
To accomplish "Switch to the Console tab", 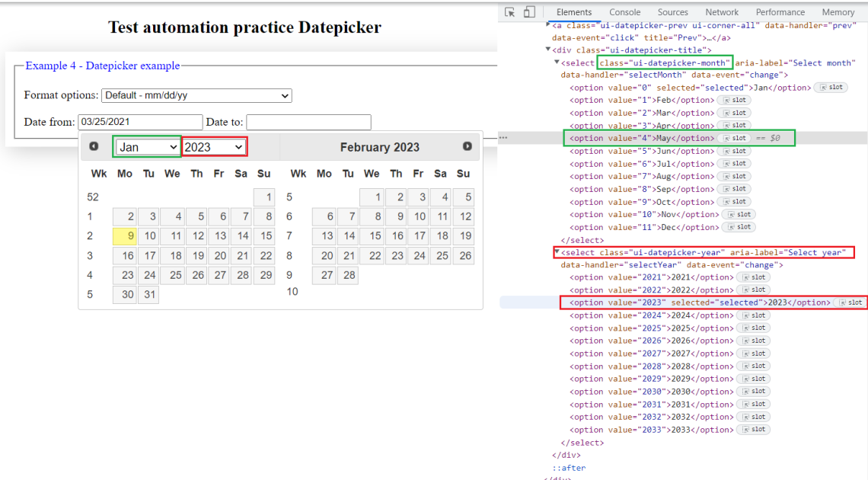I will click(x=624, y=12).
